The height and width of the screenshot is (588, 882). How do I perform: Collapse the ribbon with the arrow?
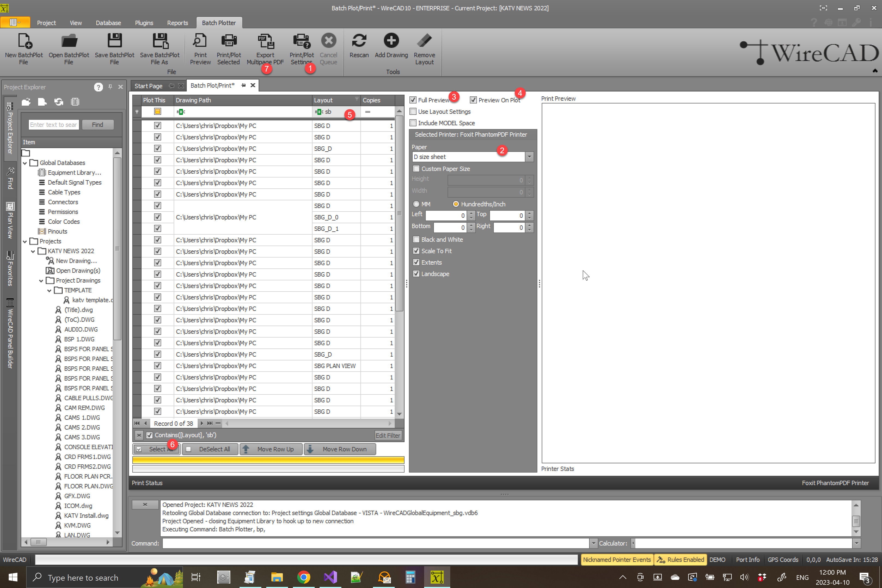point(875,71)
